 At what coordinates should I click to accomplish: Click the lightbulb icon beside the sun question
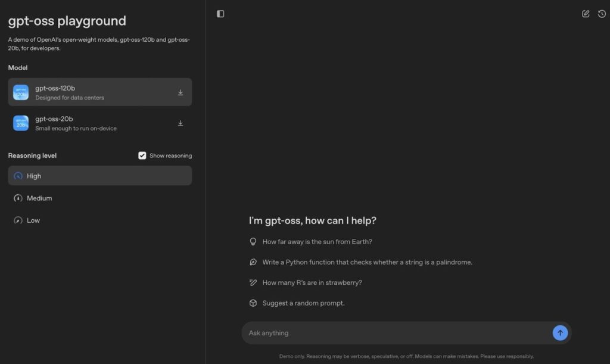point(253,241)
